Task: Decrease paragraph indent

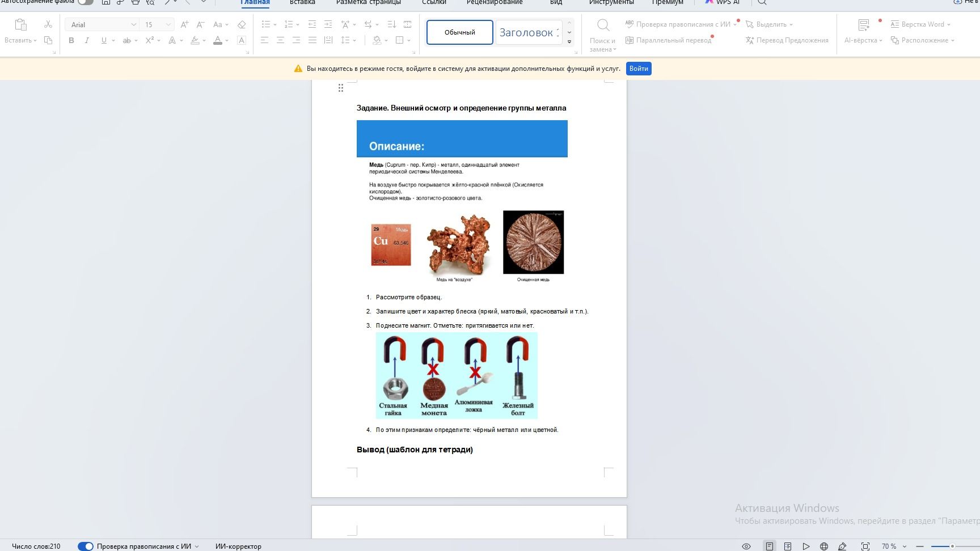Action: pos(312,24)
